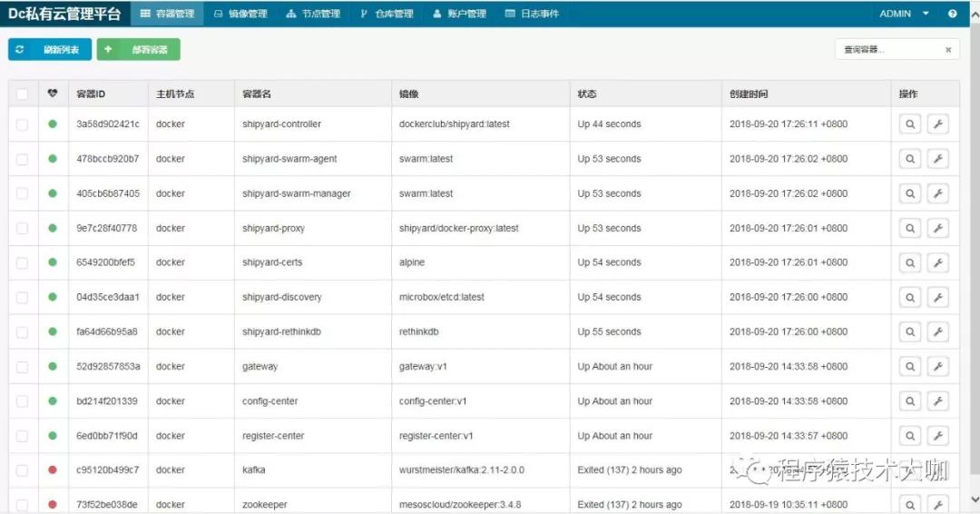
Task: Check the shipyard-swarm-agent row checkbox
Action: (x=22, y=160)
